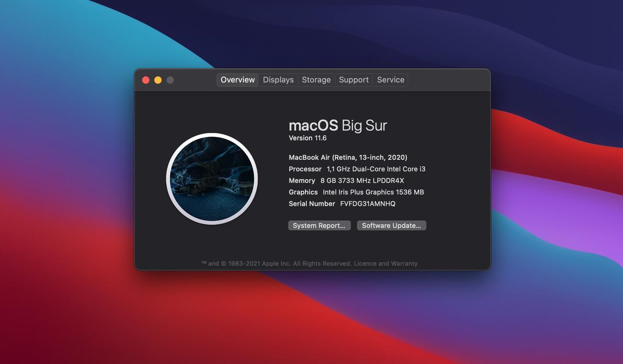Click the Apple Inc. All Rights Reserved text
The width and height of the screenshot is (623, 364).
tap(307, 263)
